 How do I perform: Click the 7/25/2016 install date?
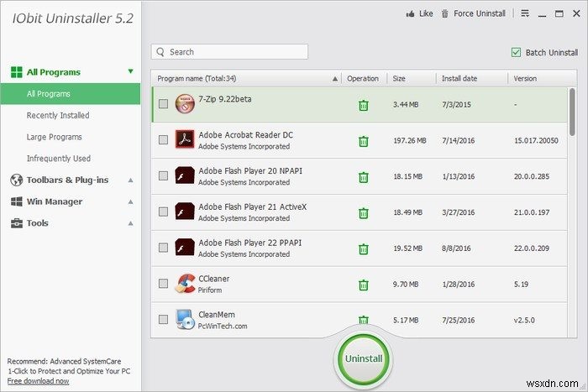[459, 321]
